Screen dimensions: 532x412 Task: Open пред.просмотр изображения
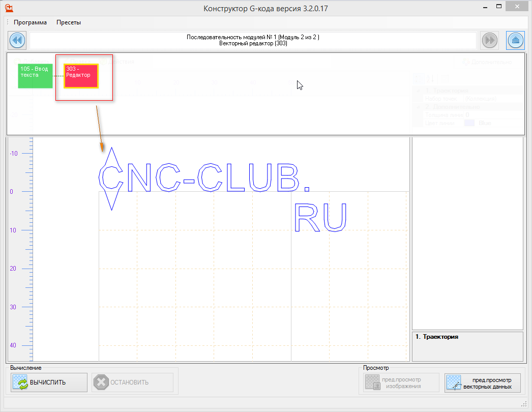[x=401, y=383]
